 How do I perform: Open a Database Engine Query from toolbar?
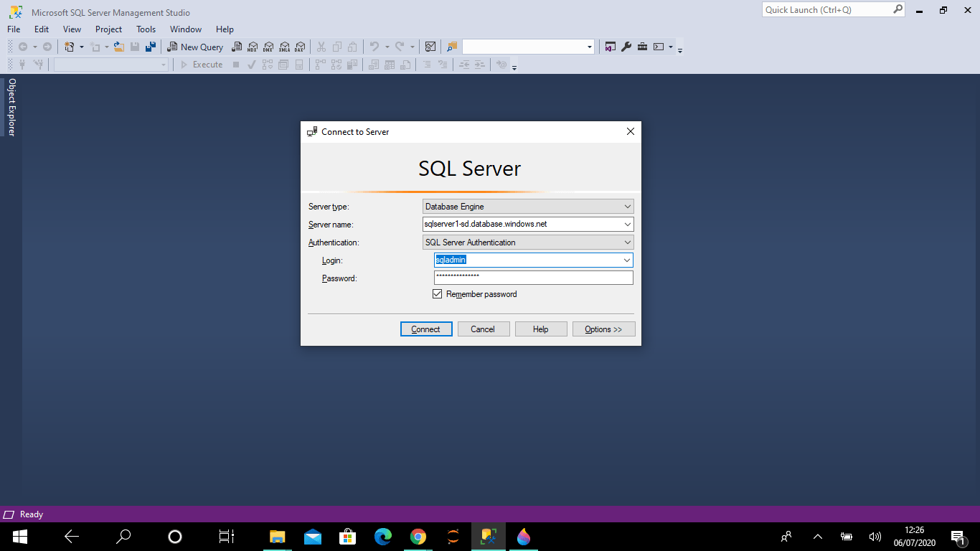[x=236, y=47]
